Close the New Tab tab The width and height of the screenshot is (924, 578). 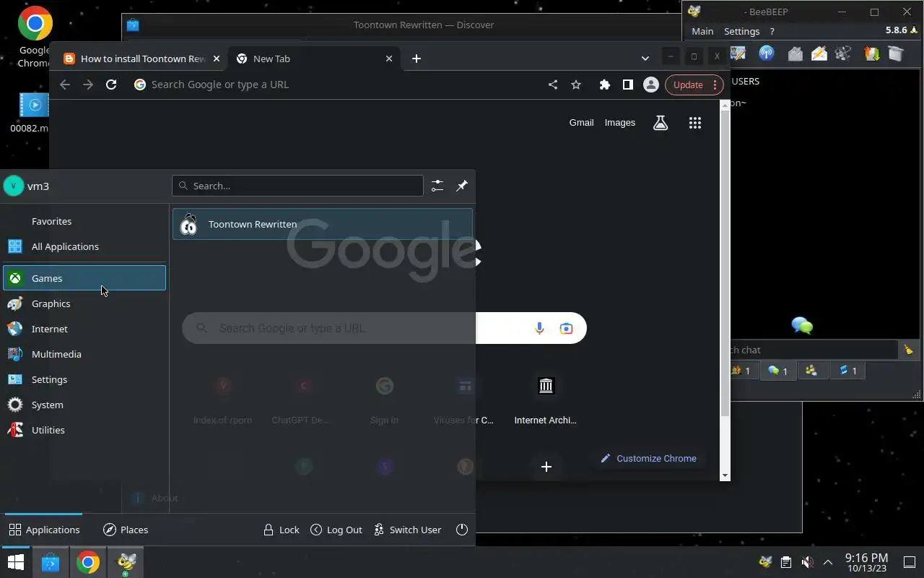389,59
